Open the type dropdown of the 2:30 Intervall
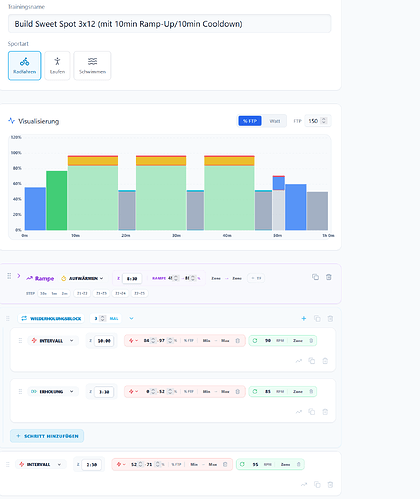This screenshot has width=420, height=499. 41,464
